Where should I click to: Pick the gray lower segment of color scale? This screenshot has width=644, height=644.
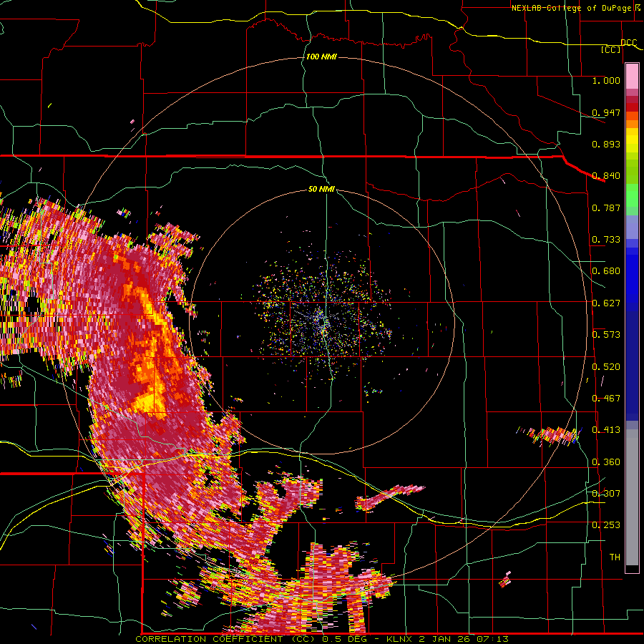pyautogui.click(x=632, y=497)
